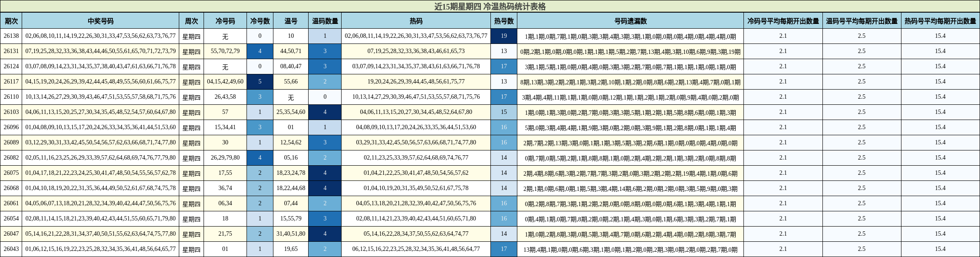Image resolution: width=980 pixels, height=257 pixels.
Task: Click 2.5 warm average cell in row 26096
Action: pyautogui.click(x=862, y=127)
